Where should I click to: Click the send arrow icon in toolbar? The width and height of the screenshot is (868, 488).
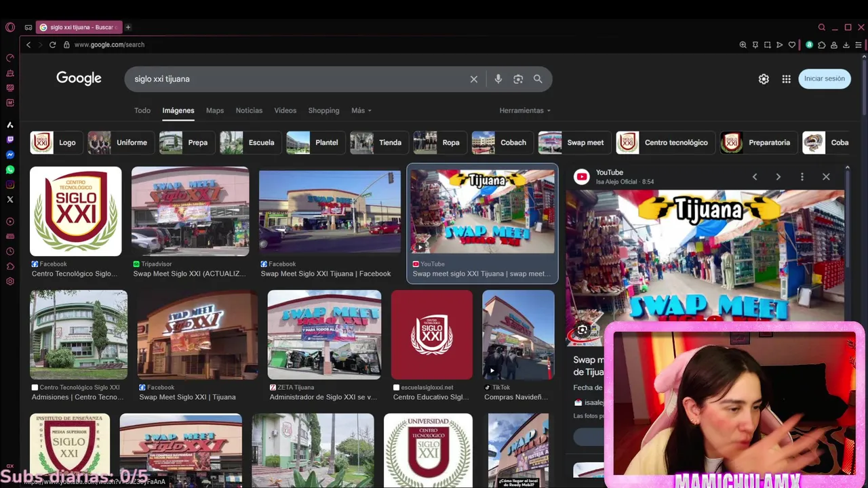click(779, 45)
